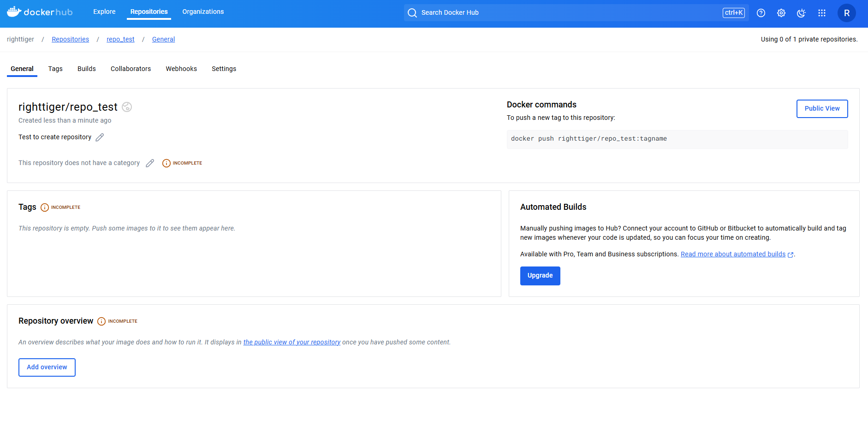Click the Tags INCOMPLETE info icon
This screenshot has width=868, height=438.
45,207
